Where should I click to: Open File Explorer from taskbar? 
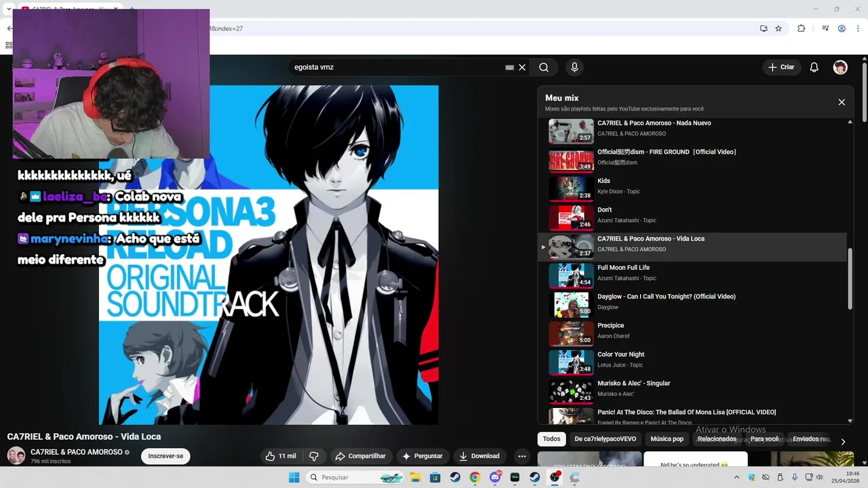[415, 477]
